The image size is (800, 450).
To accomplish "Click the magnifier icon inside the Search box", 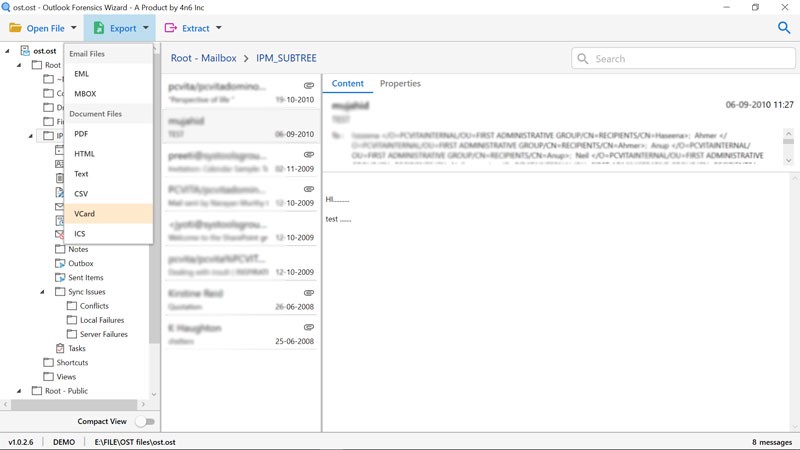I will point(583,59).
